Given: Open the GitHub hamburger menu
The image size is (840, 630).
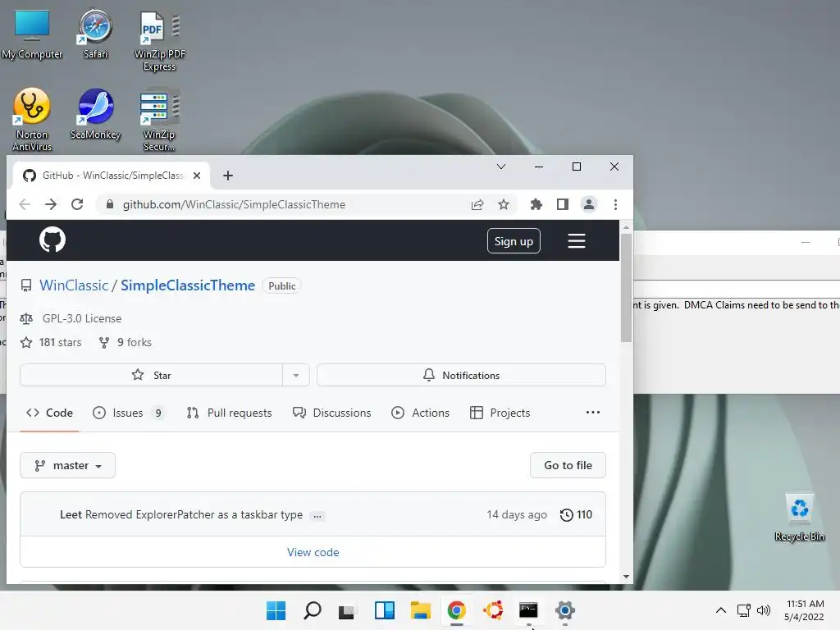Looking at the screenshot, I should 577,240.
